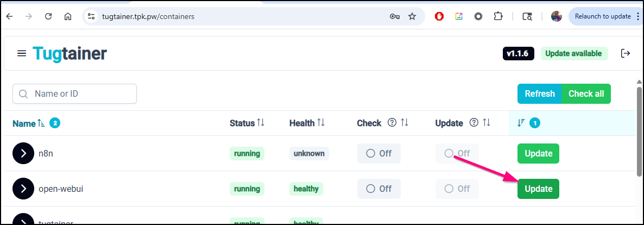Toggle Check switch for open-webui
The width and height of the screenshot is (644, 225).
click(378, 189)
